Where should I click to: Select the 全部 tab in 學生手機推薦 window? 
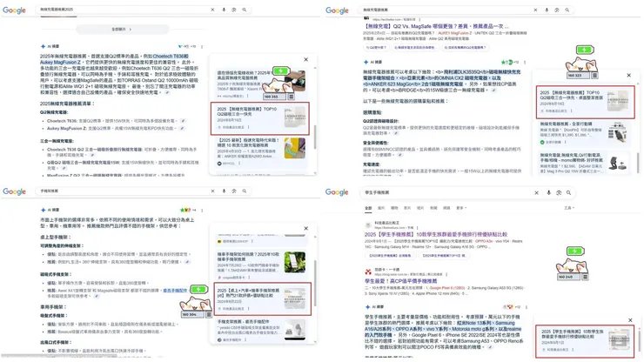click(x=368, y=208)
